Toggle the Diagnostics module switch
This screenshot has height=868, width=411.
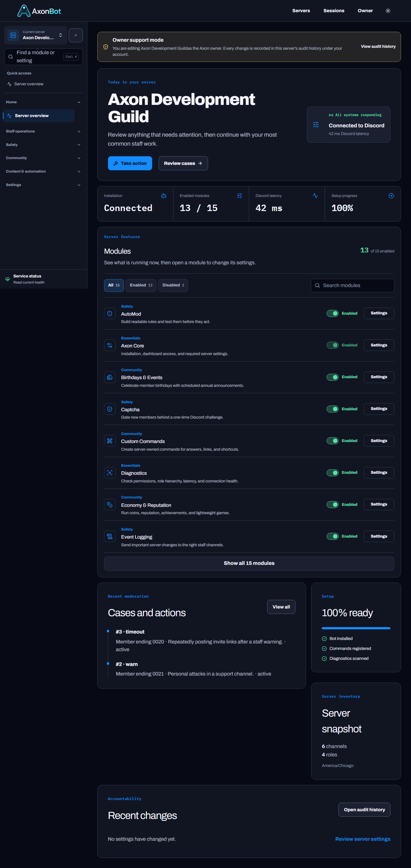(332, 472)
